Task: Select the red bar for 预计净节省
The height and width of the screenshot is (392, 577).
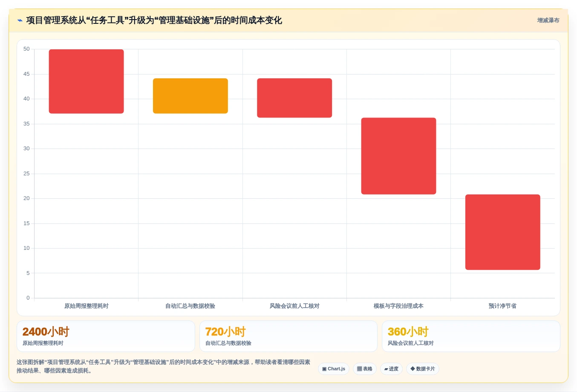Action: coord(503,232)
